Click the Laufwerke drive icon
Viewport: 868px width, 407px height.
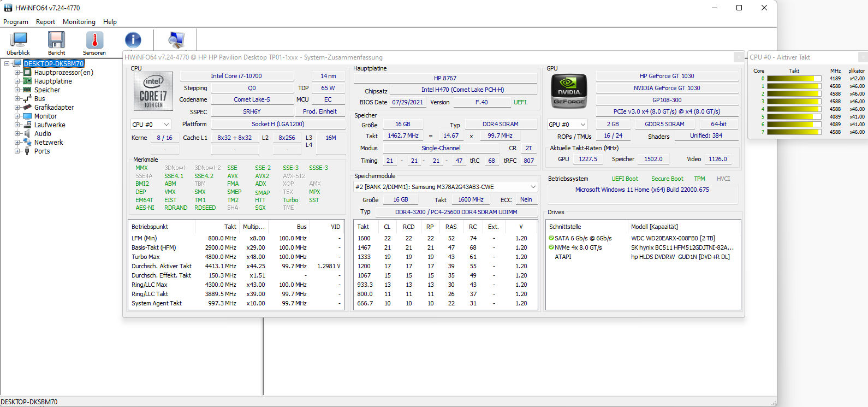(27, 125)
